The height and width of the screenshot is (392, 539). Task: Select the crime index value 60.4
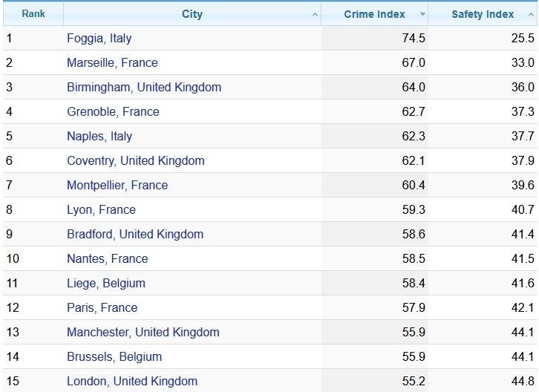pyautogui.click(x=414, y=186)
